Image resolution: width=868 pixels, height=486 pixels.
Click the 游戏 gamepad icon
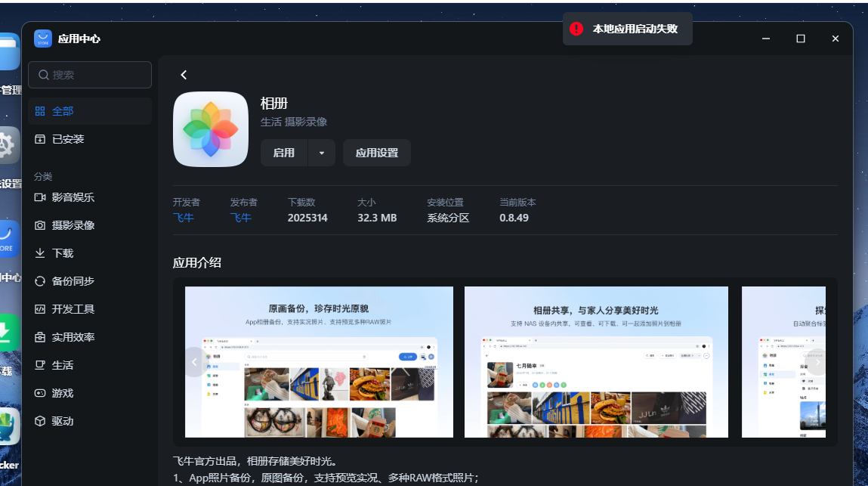click(40, 393)
